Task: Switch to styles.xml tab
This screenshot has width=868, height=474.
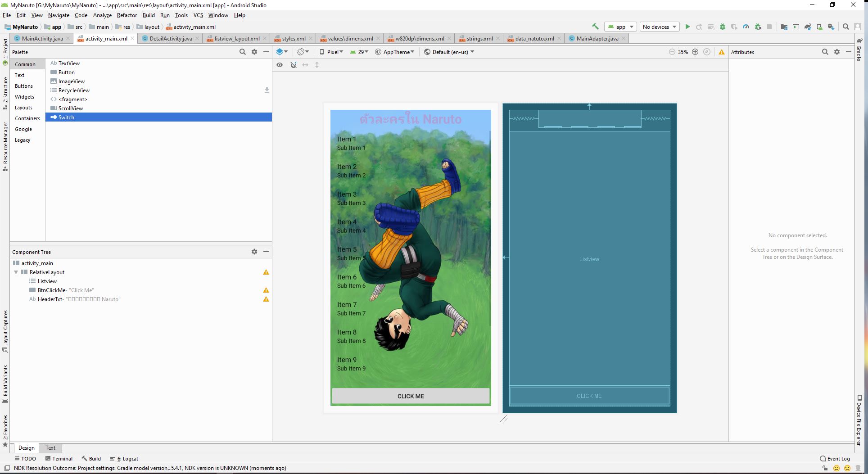Action: click(x=294, y=38)
